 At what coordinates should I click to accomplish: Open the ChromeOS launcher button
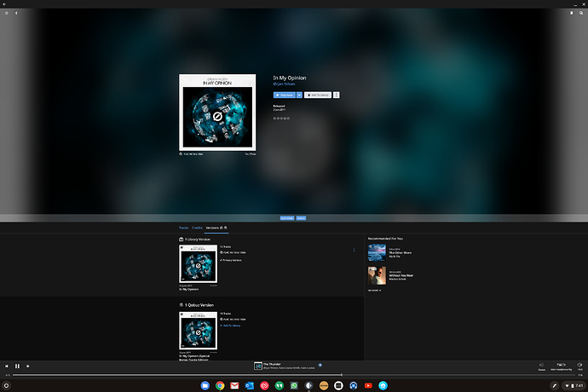point(6,386)
